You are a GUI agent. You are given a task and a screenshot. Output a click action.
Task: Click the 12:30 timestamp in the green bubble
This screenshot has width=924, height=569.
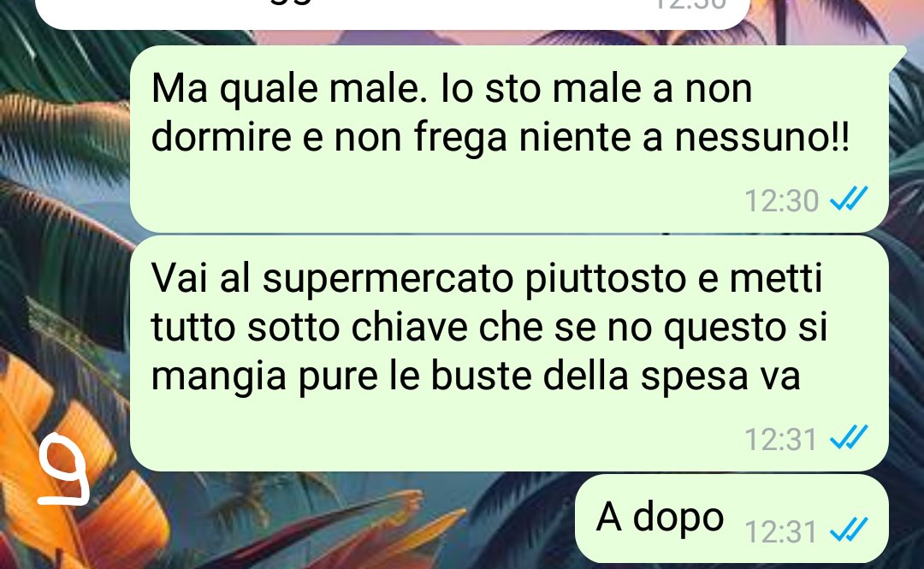781,200
